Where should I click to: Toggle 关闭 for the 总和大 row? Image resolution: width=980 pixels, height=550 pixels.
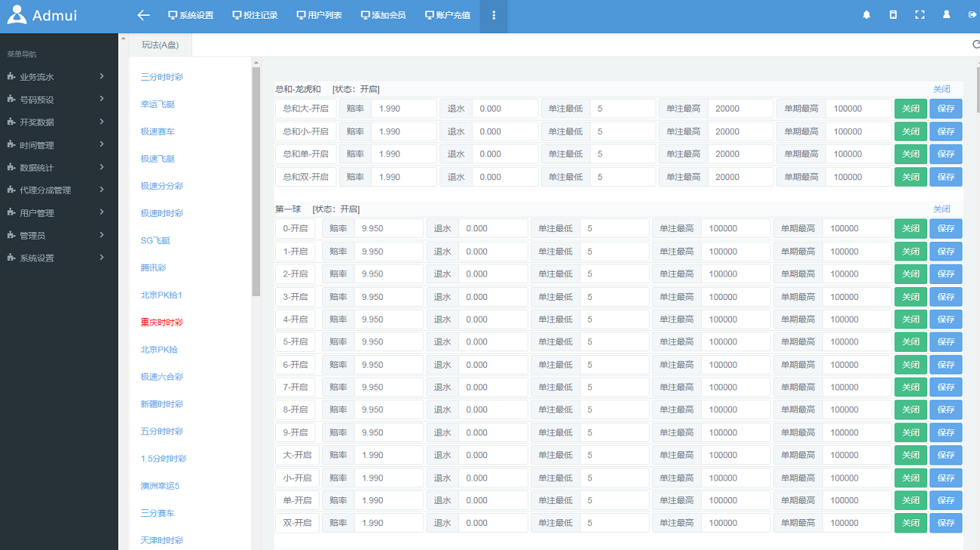pos(911,108)
